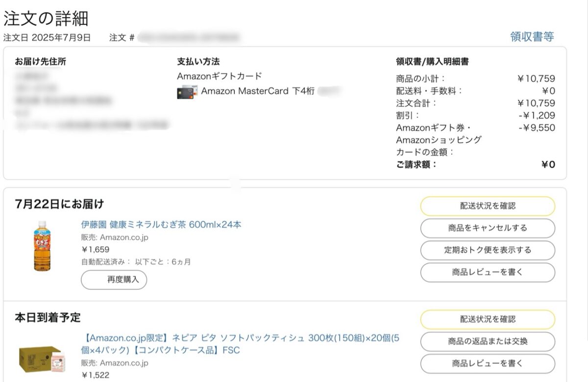The height and width of the screenshot is (382, 588).
Task: Show subscription via 定期おトク便を表示する
Action: [488, 250]
